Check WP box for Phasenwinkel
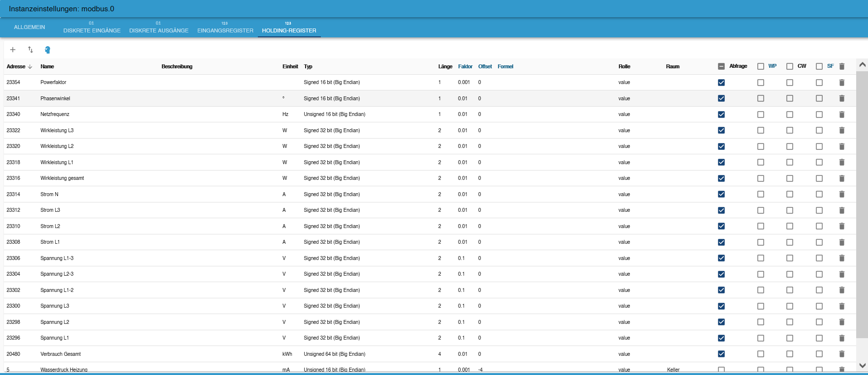Viewport: 868px width, 375px height. tap(761, 98)
